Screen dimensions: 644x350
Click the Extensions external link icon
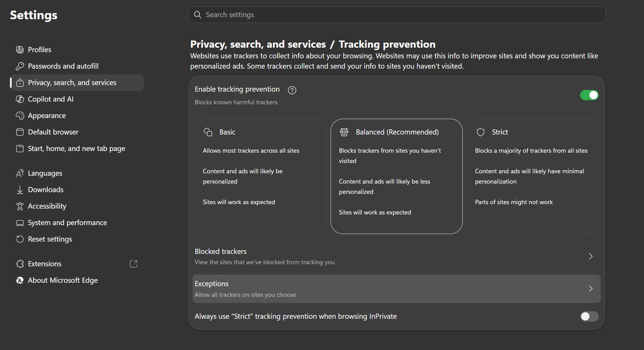tap(134, 264)
